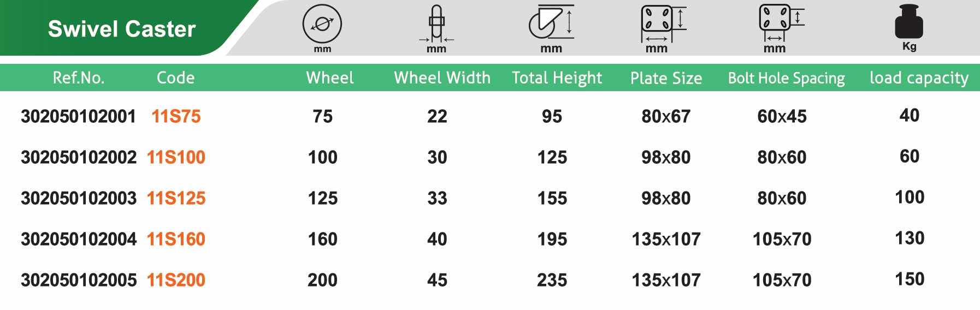Click the wheel diameter icon
This screenshot has width=980, height=310.
pos(322,24)
